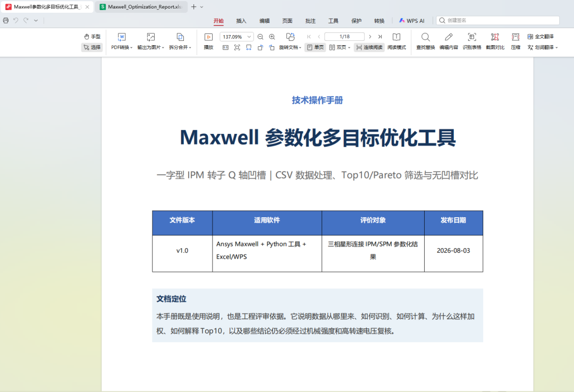
Task: Click 全文翻译 full text translation
Action: (541, 37)
